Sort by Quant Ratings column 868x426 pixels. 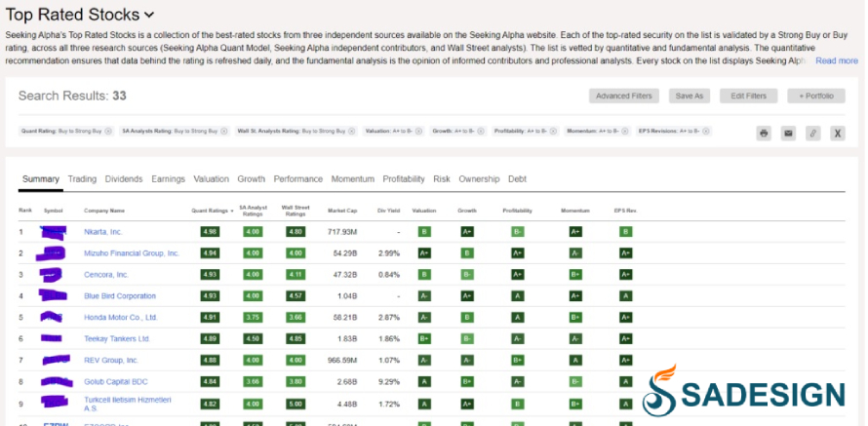211,211
